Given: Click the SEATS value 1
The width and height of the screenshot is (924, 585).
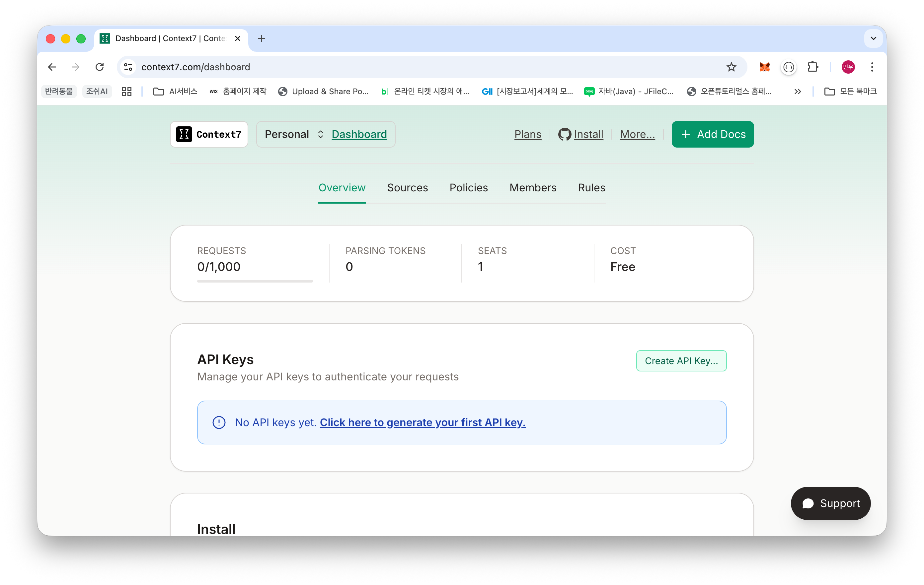Looking at the screenshot, I should (480, 267).
